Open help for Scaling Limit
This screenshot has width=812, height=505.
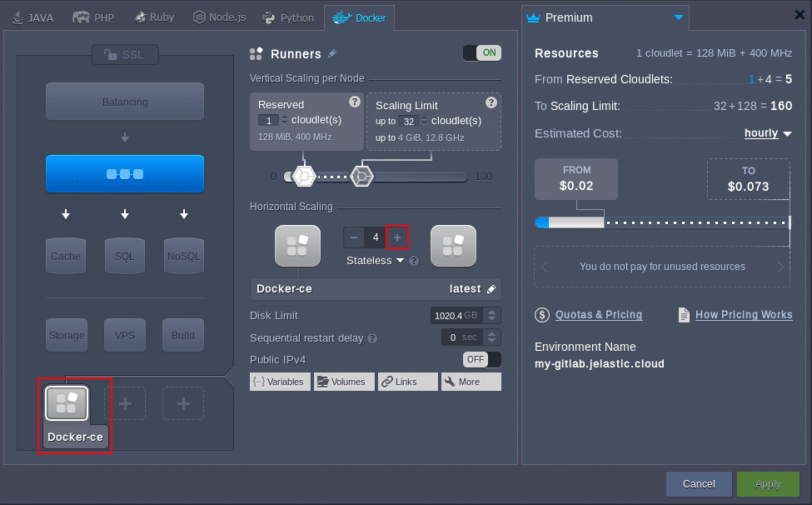coord(491,102)
